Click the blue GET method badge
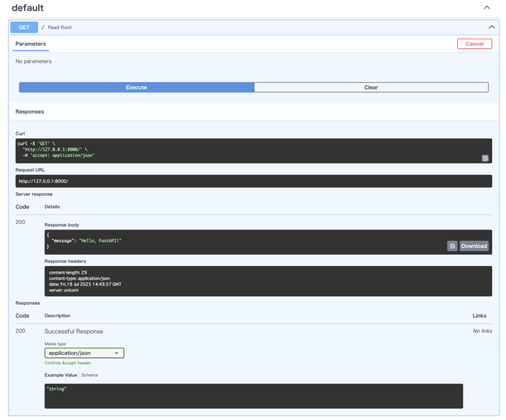506x420 pixels. point(24,27)
